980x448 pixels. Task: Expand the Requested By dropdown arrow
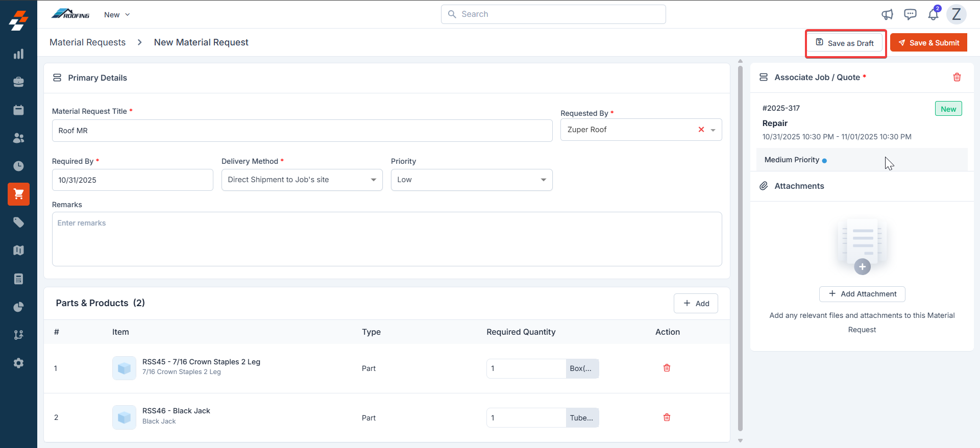713,130
